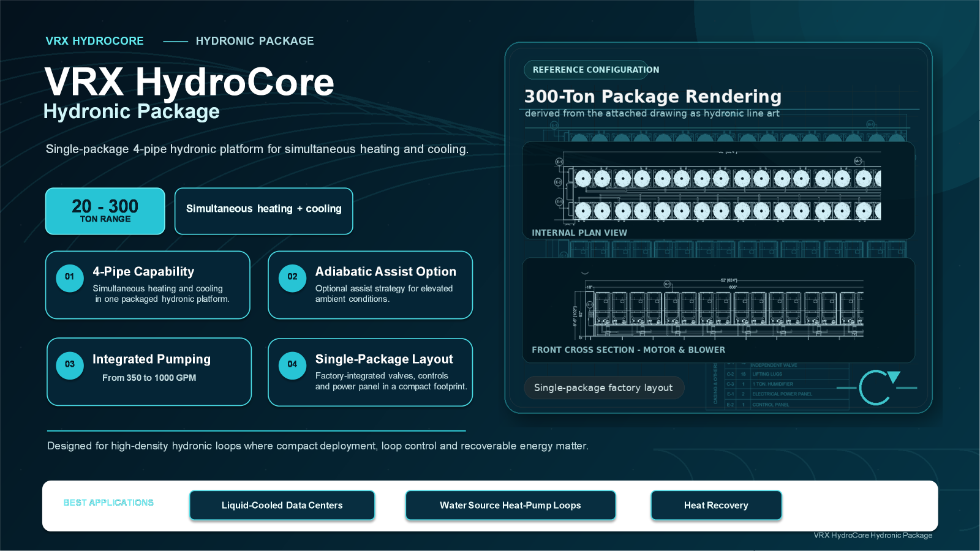Click the Heat Recovery button
The image size is (980, 551).
717,506
